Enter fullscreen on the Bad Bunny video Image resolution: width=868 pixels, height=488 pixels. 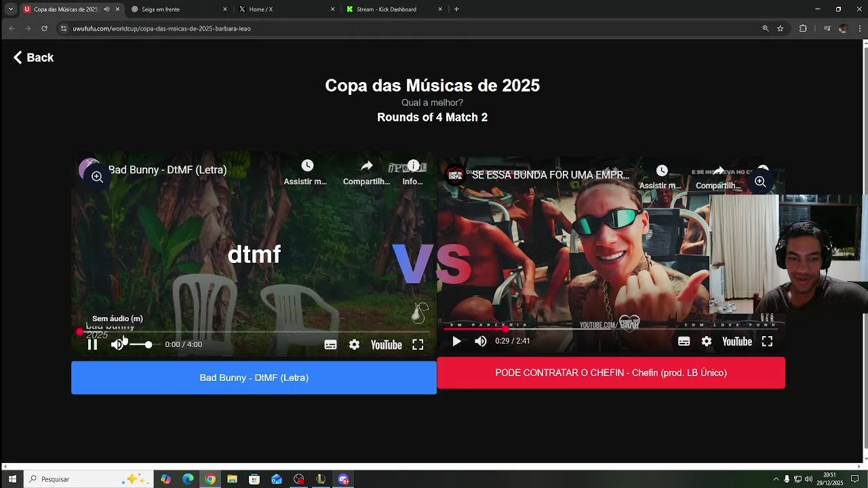pos(418,344)
